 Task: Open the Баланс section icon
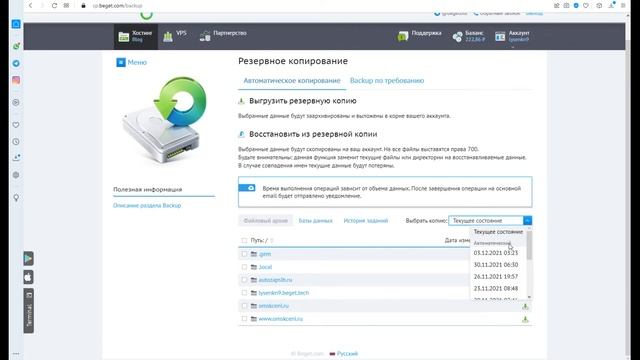click(x=458, y=37)
